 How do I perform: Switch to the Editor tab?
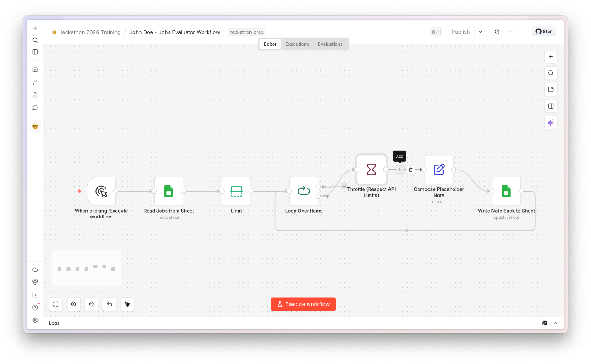pos(270,44)
